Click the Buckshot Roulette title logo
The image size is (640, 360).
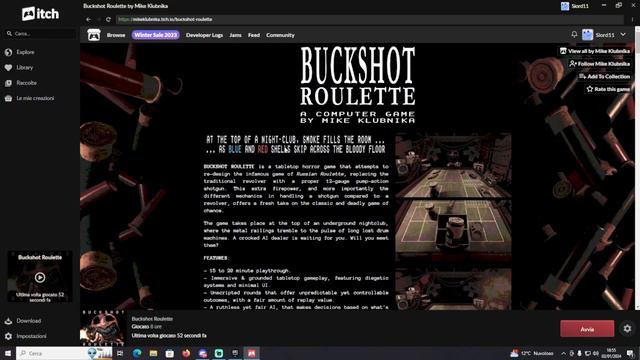[358, 84]
